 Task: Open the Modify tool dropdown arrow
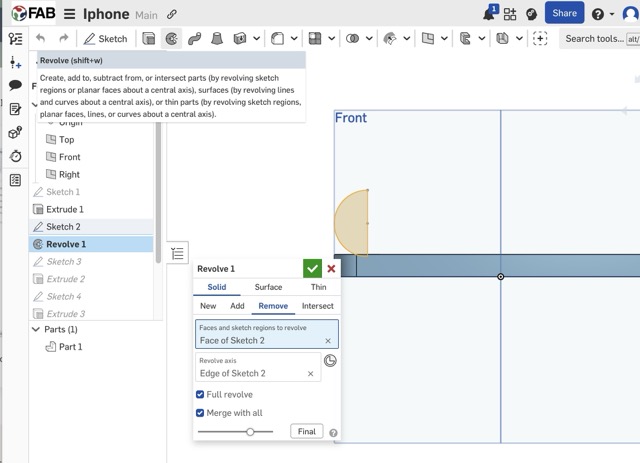(x=407, y=39)
